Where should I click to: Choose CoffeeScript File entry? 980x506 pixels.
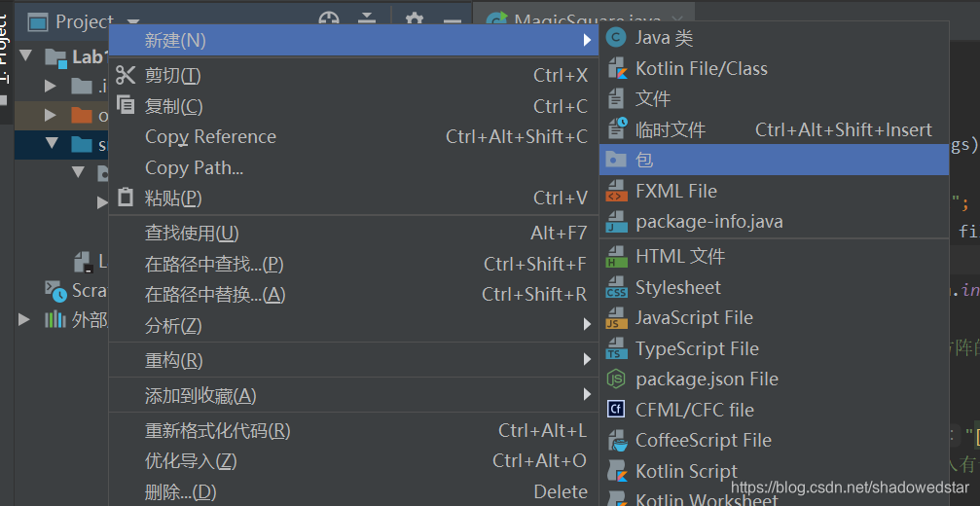click(774, 440)
